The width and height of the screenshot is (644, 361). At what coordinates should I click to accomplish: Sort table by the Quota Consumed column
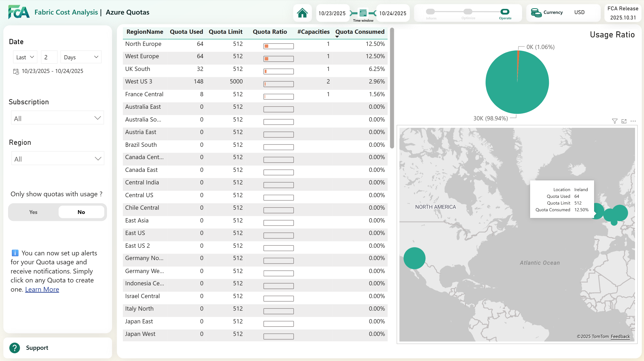pos(360,32)
